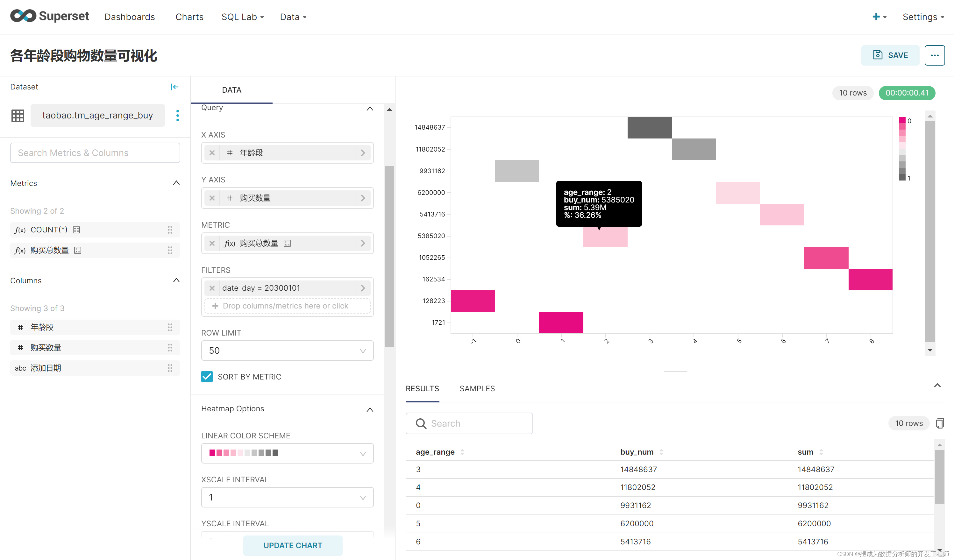Screen dimensions: 954x560
Task: Click COUNT(*) metric info icon
Action: tap(76, 230)
